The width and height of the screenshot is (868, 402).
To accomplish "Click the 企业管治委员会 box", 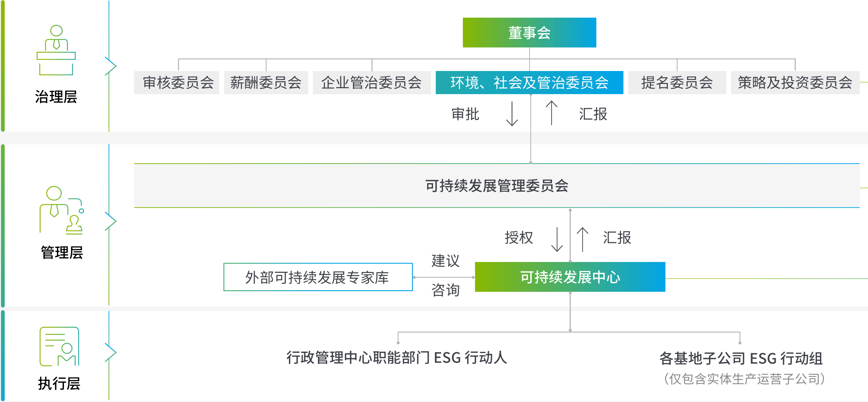I will (x=371, y=83).
